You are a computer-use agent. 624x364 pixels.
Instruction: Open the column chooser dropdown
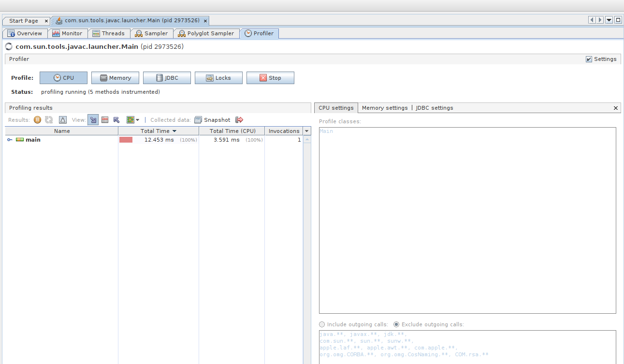[x=307, y=131]
